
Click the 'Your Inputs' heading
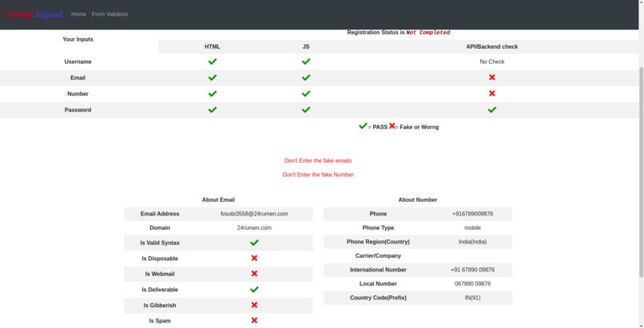pos(78,39)
